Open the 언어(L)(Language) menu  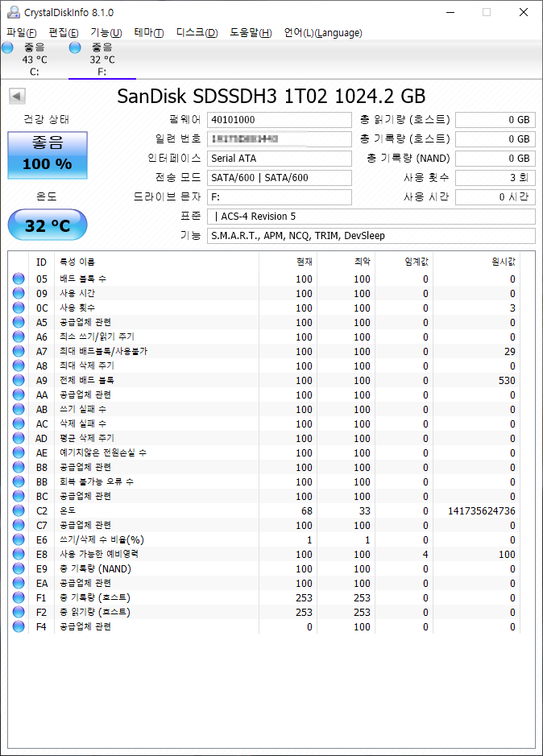323,33
